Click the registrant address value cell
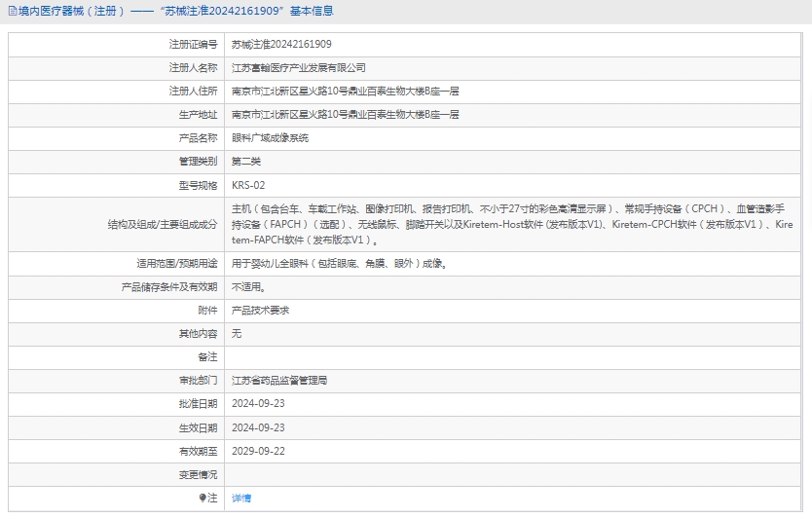 click(345, 91)
